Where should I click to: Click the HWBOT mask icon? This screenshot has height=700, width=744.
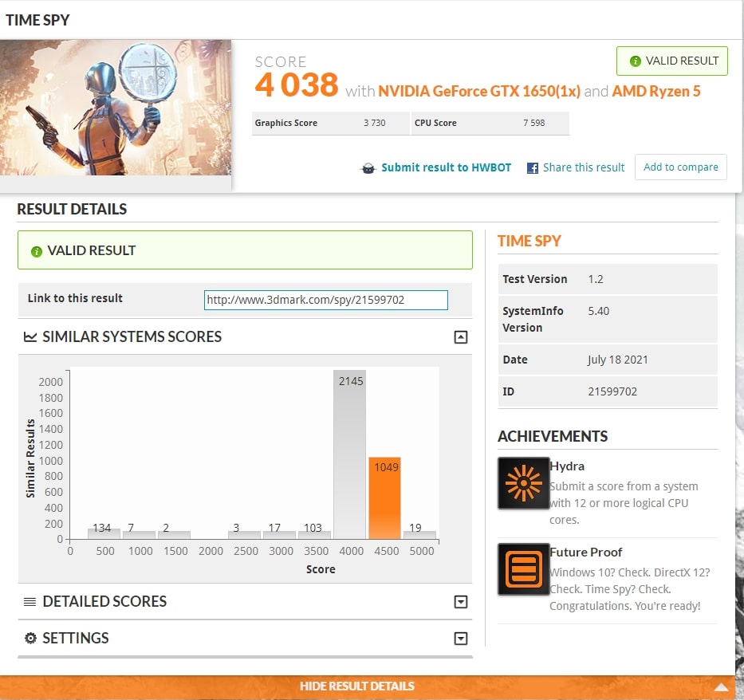(368, 167)
